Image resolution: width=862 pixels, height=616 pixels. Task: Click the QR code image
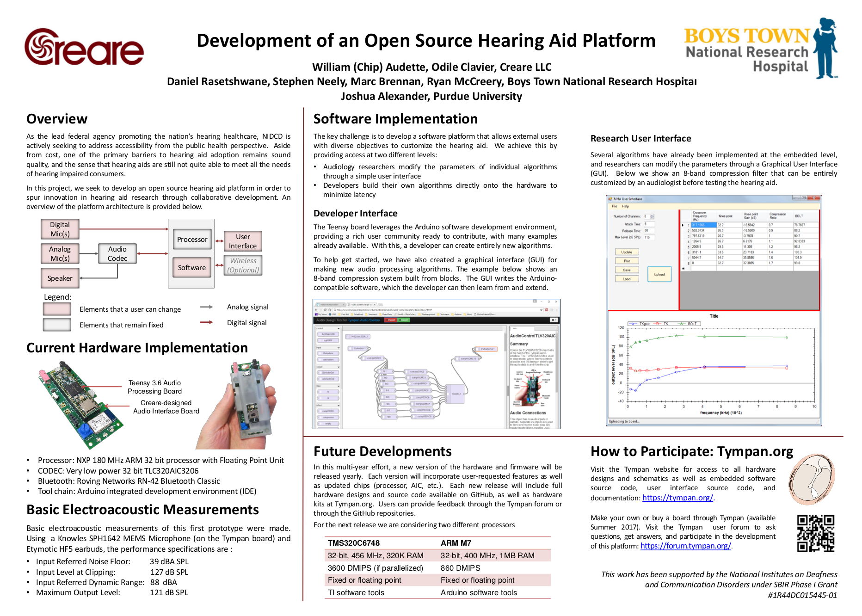(x=816, y=534)
